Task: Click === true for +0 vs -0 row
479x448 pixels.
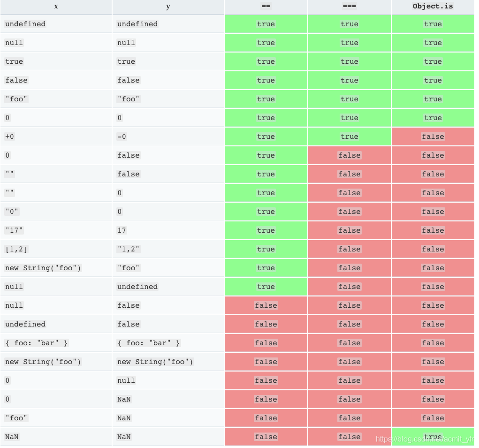Action: [349, 137]
